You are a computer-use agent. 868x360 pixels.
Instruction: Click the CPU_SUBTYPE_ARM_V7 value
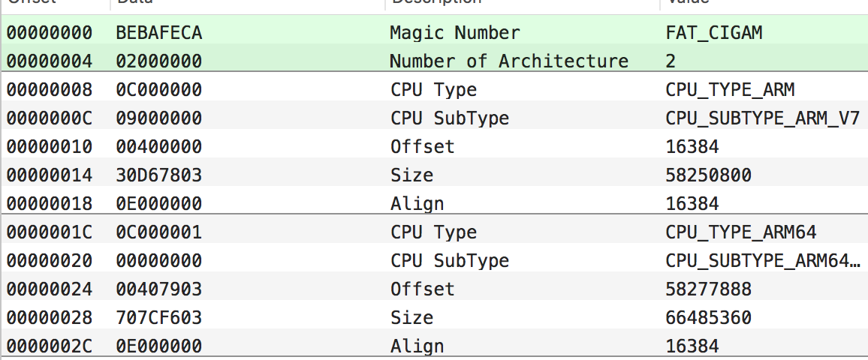(x=762, y=118)
